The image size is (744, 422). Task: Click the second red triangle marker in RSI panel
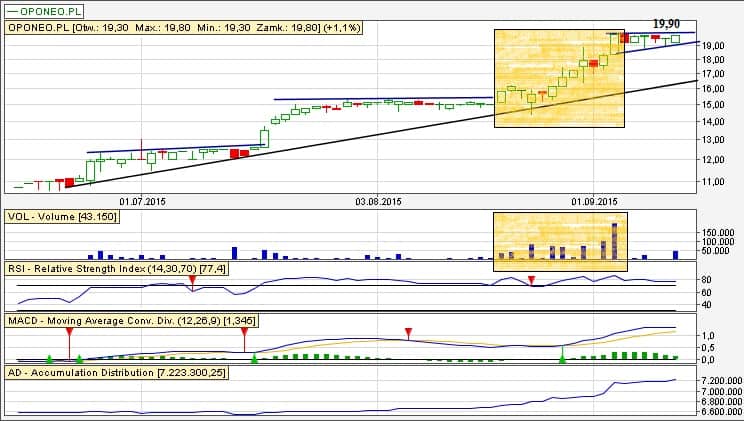pyautogui.click(x=532, y=280)
